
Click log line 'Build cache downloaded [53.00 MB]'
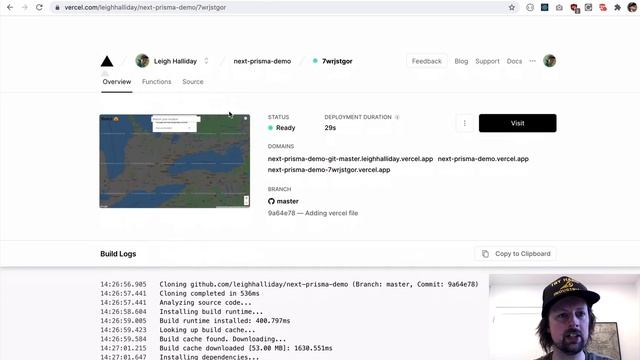click(x=246, y=348)
